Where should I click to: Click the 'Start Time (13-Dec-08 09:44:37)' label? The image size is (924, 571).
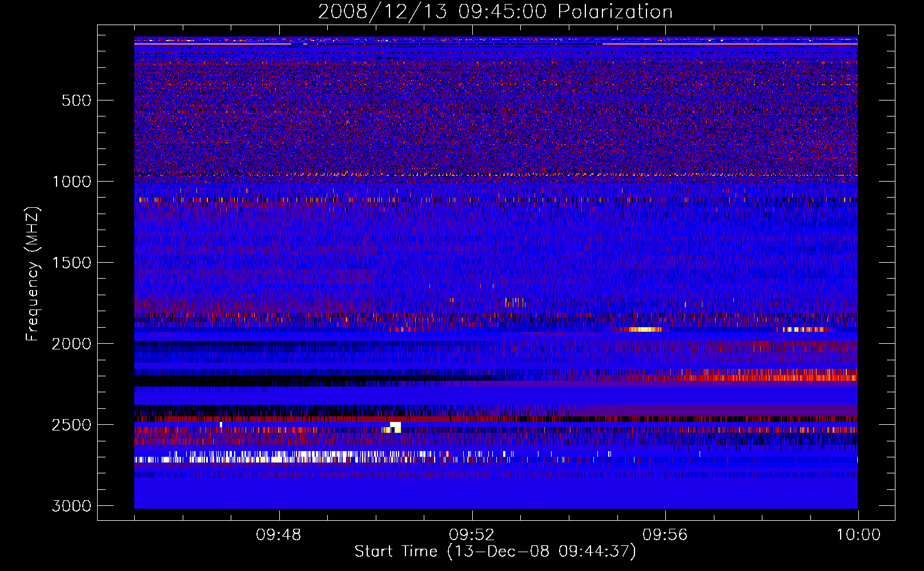(x=495, y=552)
